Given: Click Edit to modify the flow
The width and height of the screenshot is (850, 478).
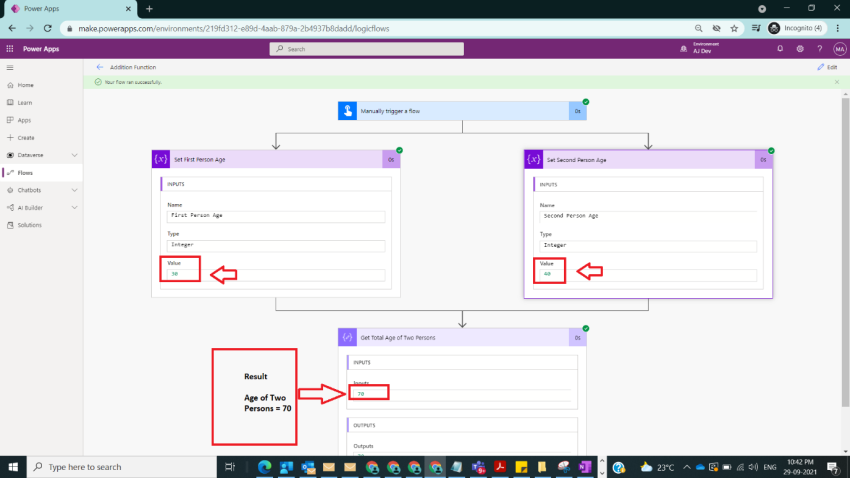Looking at the screenshot, I should (827, 67).
